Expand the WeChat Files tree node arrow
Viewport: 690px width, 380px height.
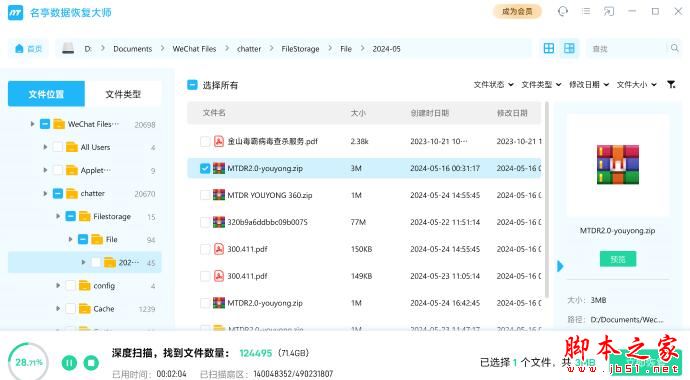[32, 124]
